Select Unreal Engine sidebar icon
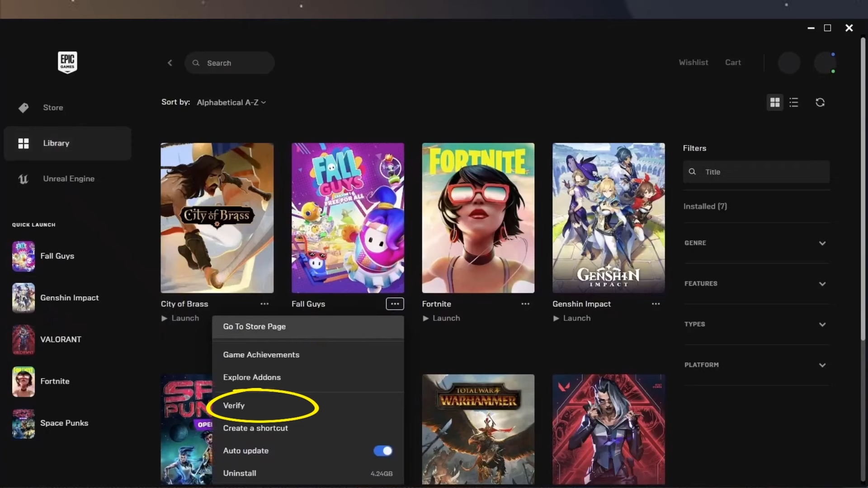Viewport: 868px width, 488px height. pyautogui.click(x=23, y=179)
